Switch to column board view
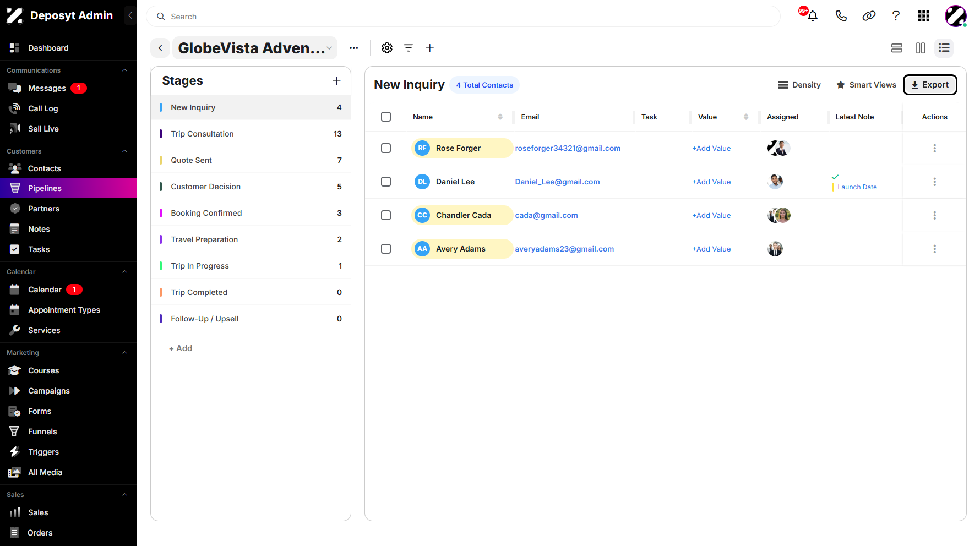This screenshot has height=546, width=980. point(921,48)
